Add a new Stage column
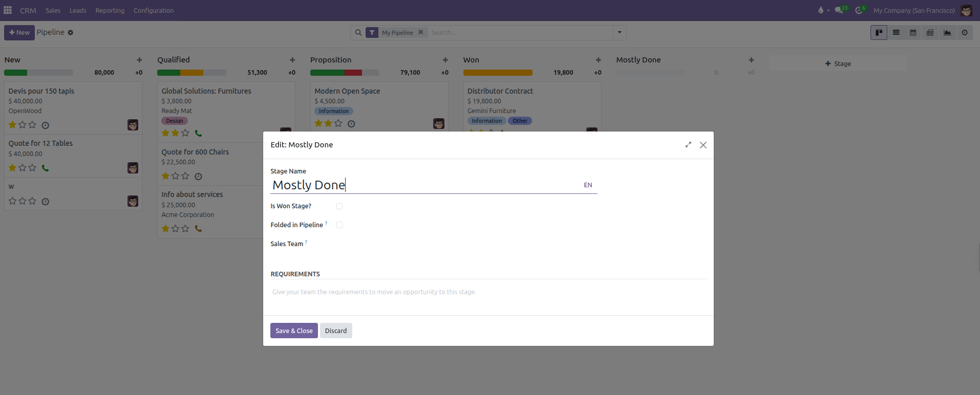980x395 pixels. point(838,63)
